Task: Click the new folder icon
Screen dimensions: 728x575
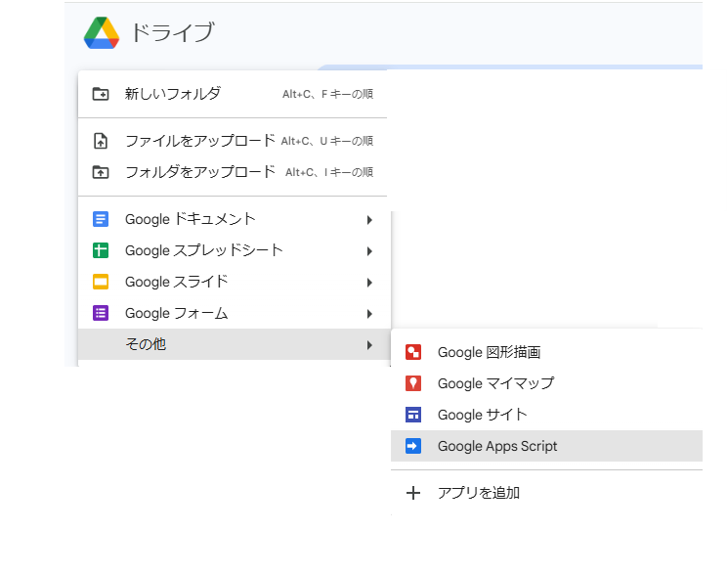Action: coord(101,94)
